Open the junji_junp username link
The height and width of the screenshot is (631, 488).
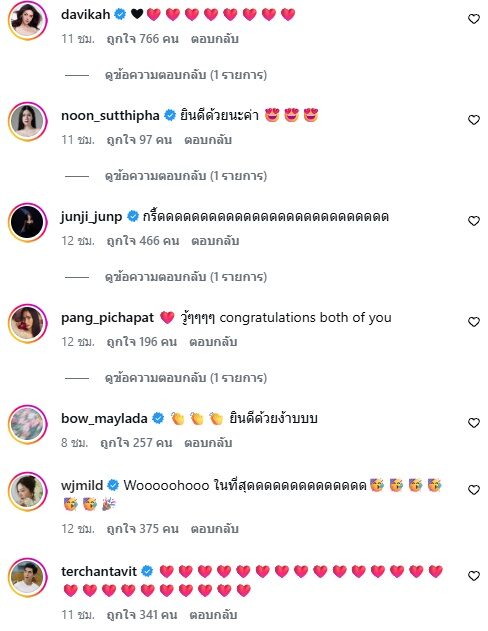pyautogui.click(x=91, y=217)
